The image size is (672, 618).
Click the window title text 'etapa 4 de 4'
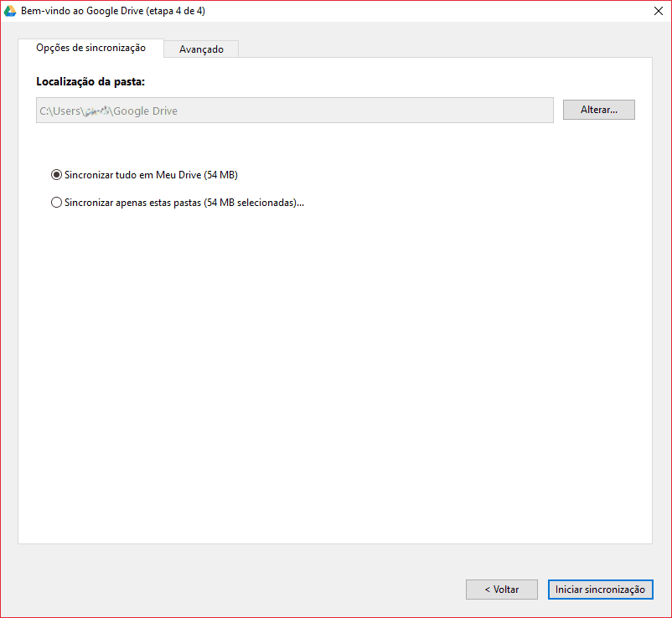[x=175, y=11]
